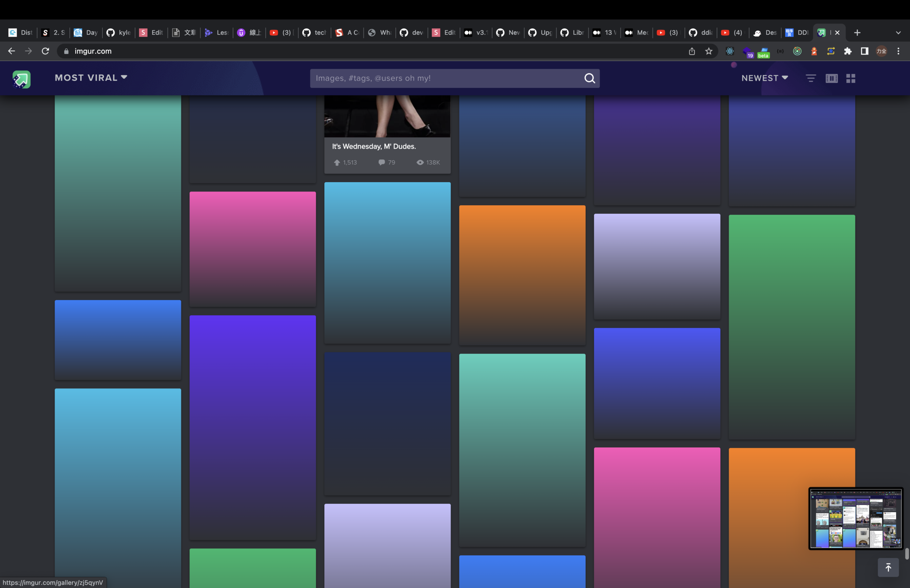Open the NEWEST sort dropdown
This screenshot has width=910, height=588.
764,78
